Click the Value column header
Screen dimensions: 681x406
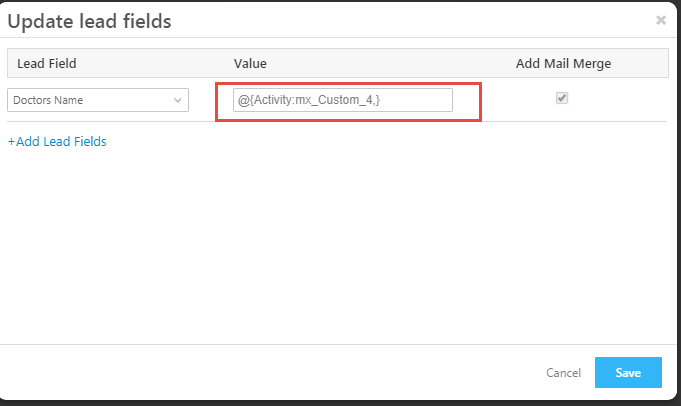tap(250, 64)
